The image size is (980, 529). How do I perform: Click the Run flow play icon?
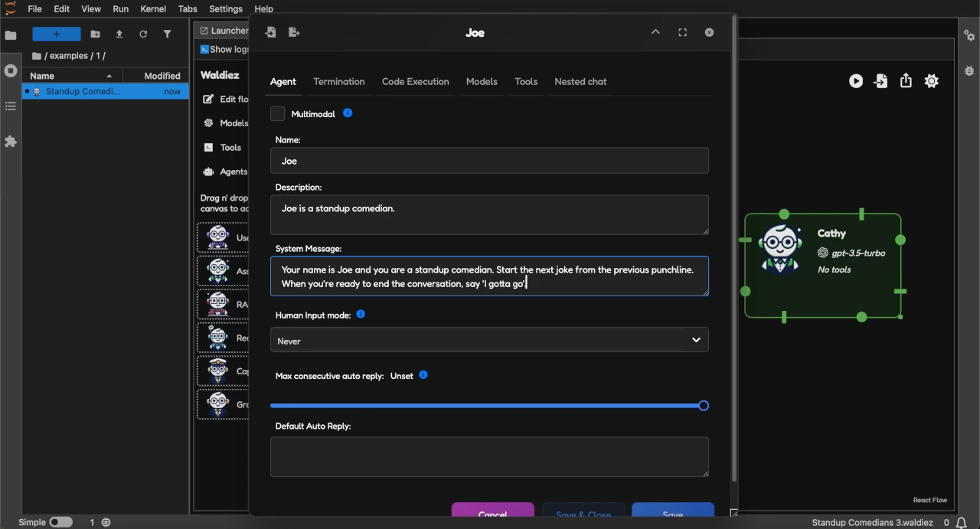(x=856, y=81)
